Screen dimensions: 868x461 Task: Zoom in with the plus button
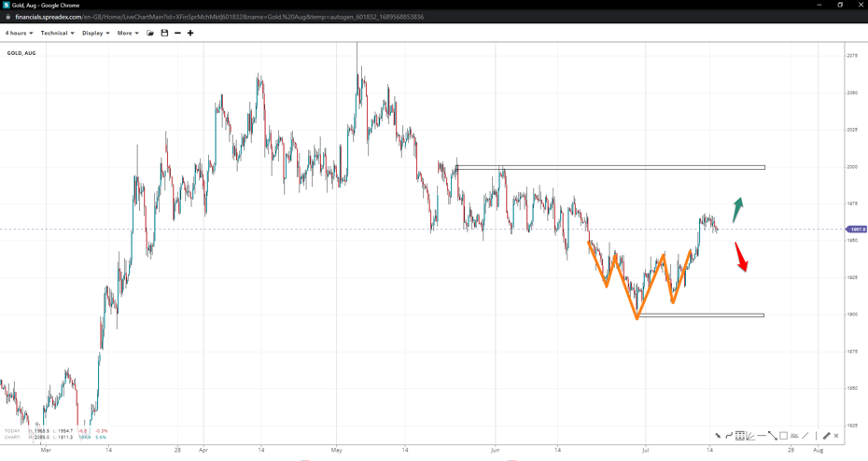click(190, 33)
